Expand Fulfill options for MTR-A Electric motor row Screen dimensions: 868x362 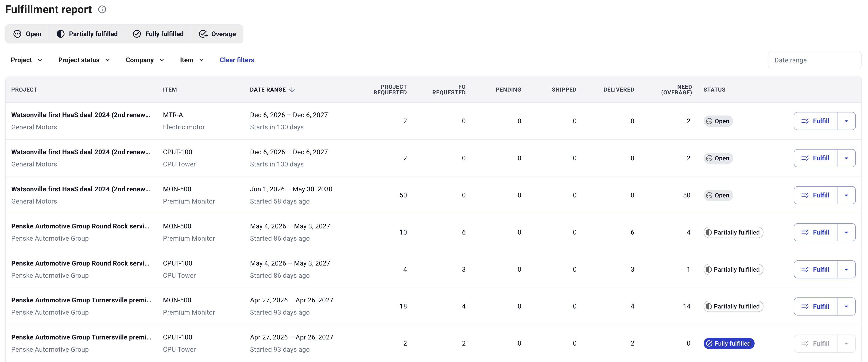click(846, 121)
